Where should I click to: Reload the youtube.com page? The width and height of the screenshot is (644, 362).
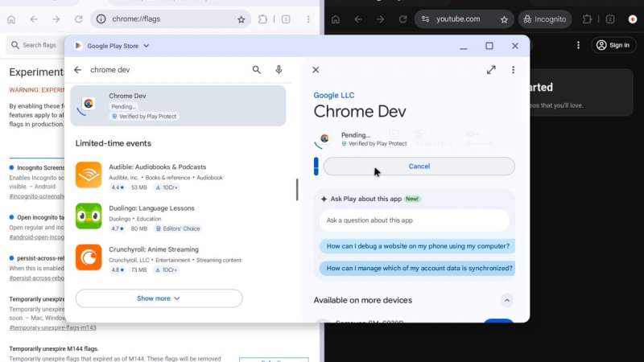pos(403,19)
